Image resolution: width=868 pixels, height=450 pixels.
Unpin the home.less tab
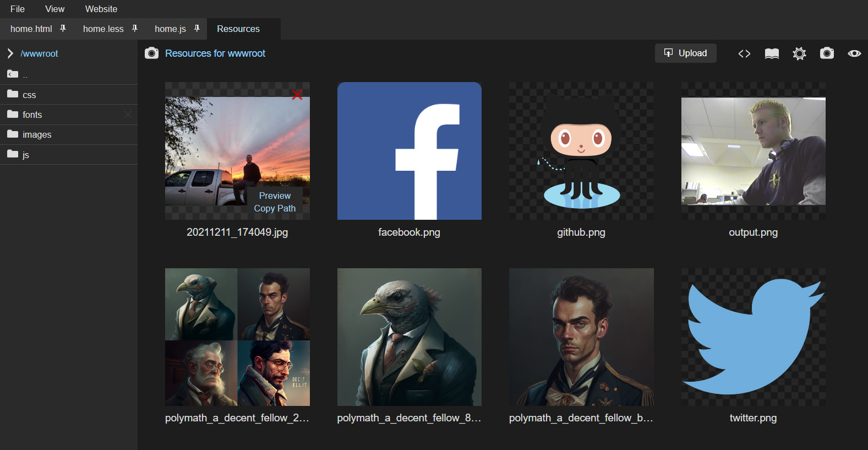tap(134, 29)
